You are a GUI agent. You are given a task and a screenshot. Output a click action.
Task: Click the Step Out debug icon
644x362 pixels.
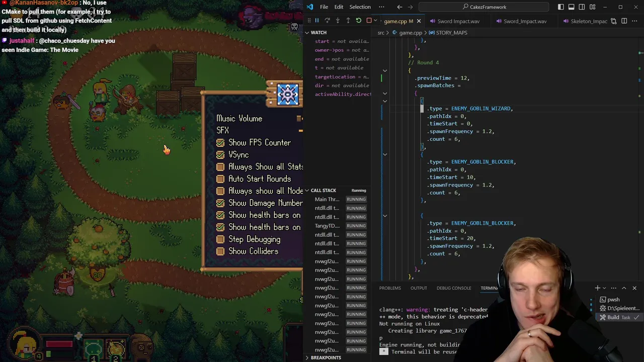point(348,21)
